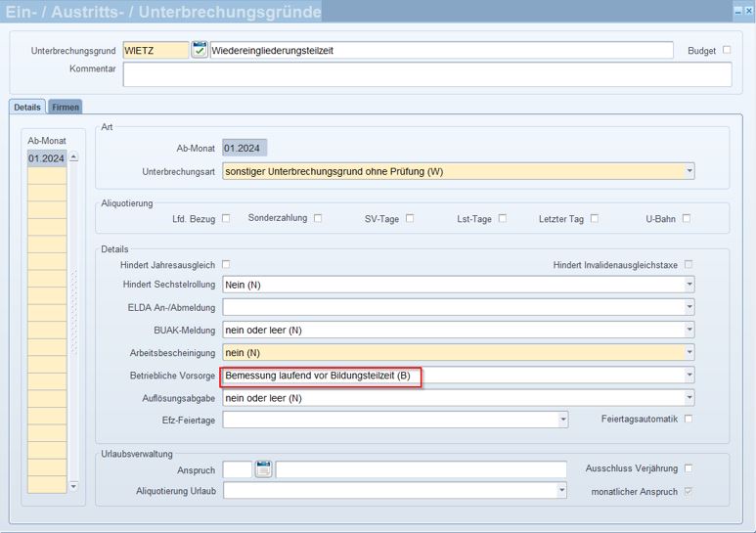756x533 pixels.
Task: Click the lookup icon next to WIETZ
Action: (x=200, y=50)
